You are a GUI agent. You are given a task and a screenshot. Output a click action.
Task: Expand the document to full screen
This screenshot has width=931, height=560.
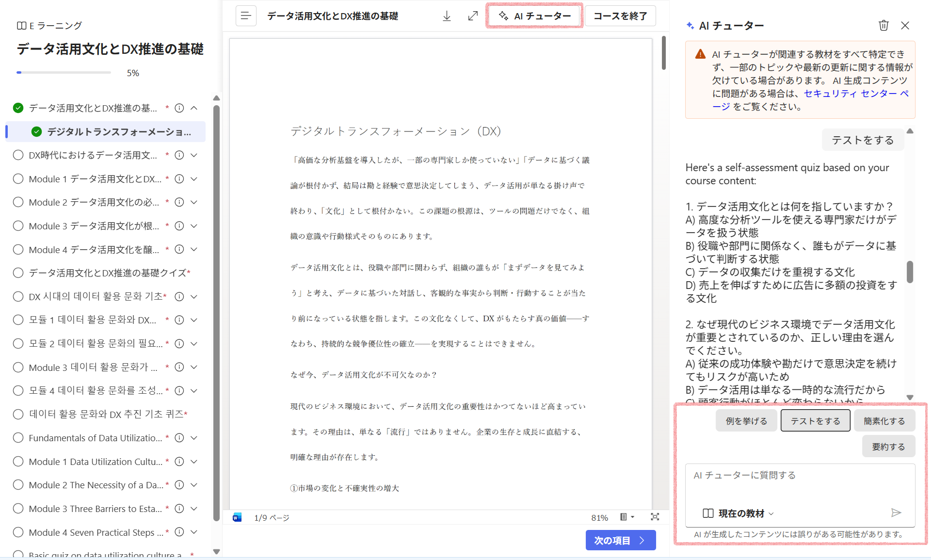(473, 16)
